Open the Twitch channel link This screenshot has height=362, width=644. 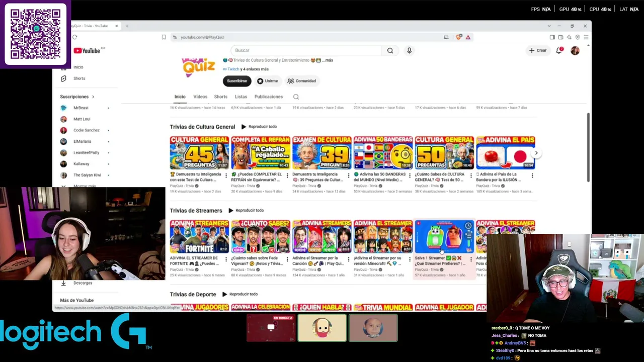[x=233, y=69]
